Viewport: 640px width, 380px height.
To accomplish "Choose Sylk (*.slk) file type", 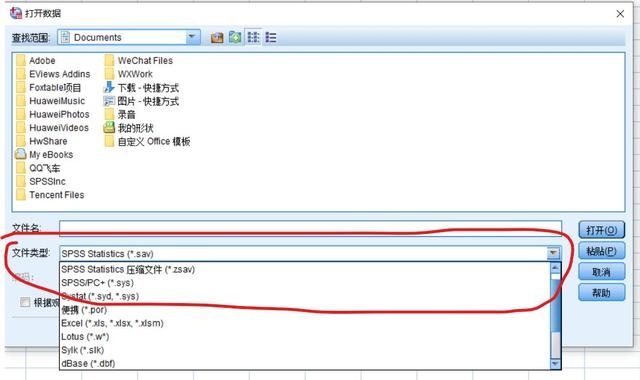I will coord(304,350).
